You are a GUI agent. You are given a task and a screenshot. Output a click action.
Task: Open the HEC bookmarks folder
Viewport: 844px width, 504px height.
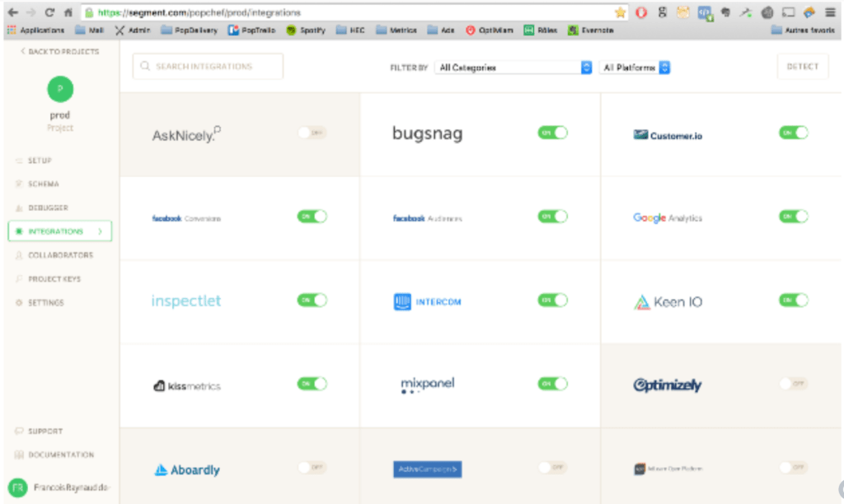tap(350, 30)
